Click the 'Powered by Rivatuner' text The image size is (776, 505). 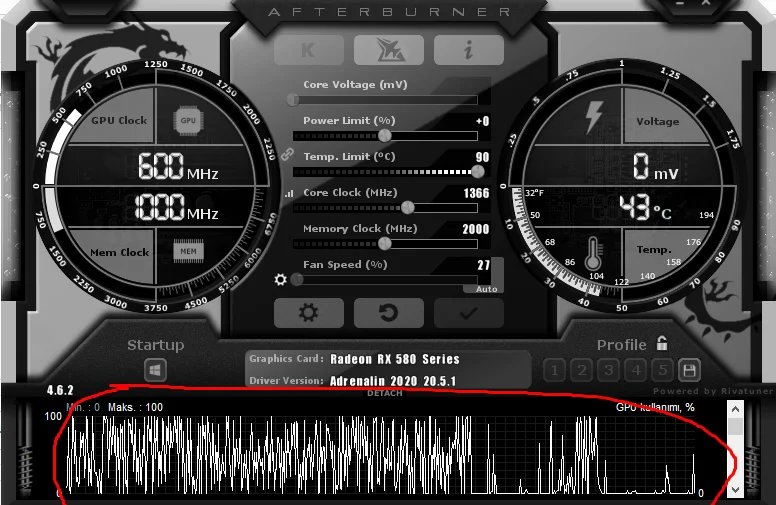pos(713,391)
